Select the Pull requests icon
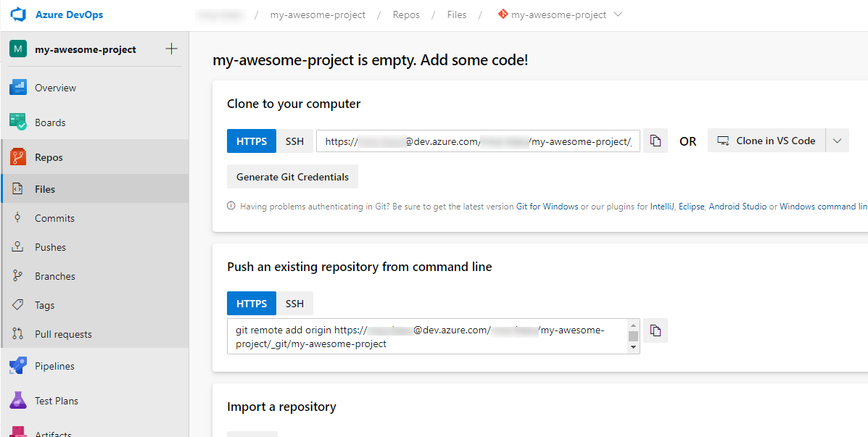 pyautogui.click(x=17, y=333)
